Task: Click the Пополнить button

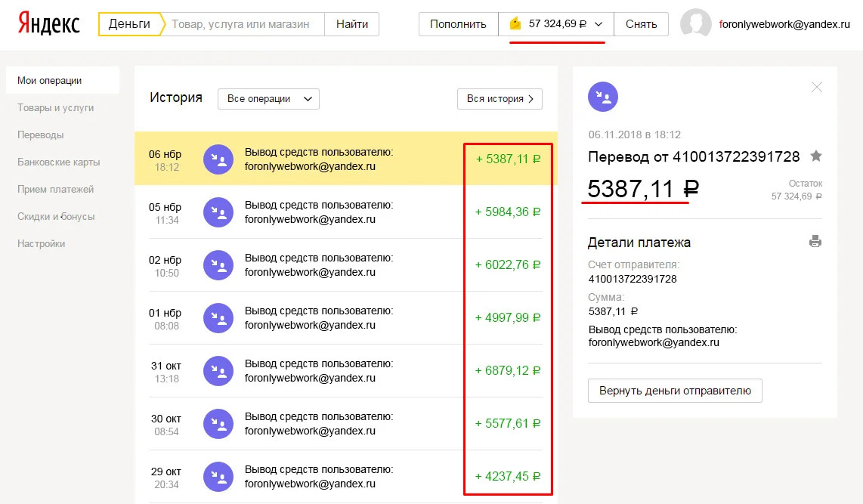Action: [458, 24]
